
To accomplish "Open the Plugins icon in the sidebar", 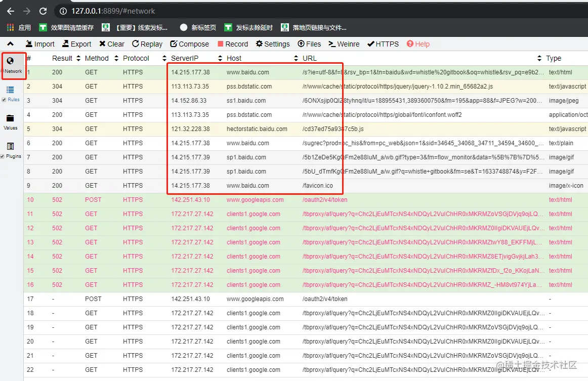I will click(10, 146).
